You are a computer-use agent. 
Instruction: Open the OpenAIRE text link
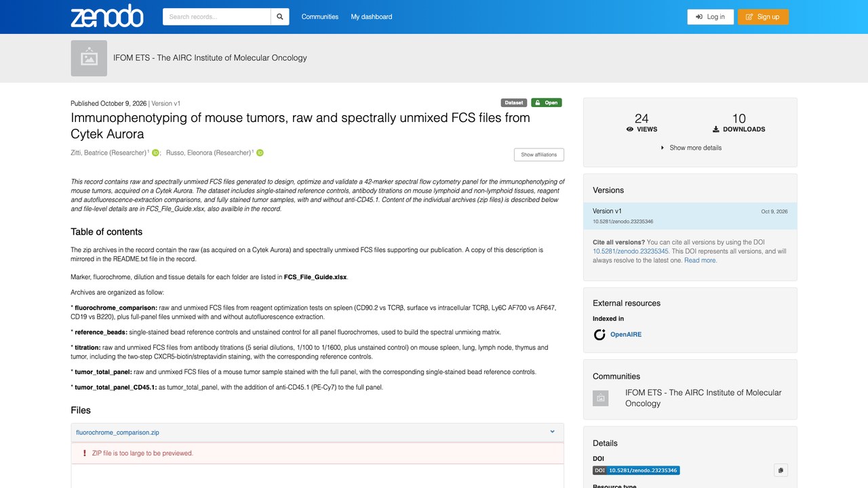point(626,334)
